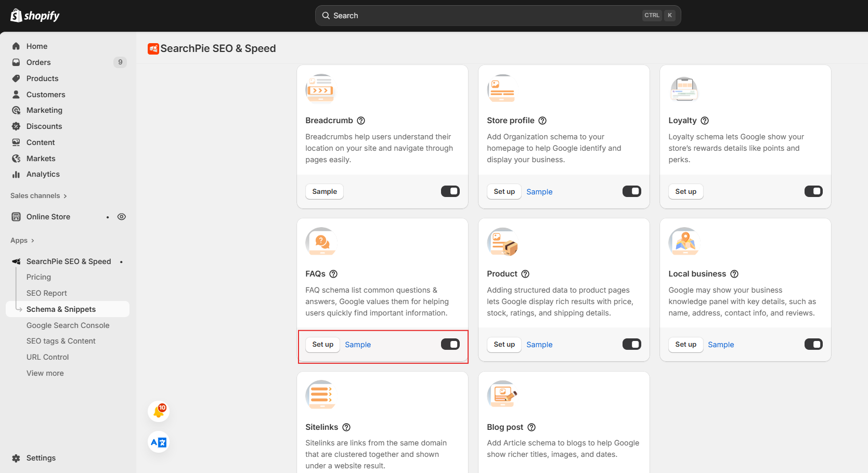This screenshot has width=868, height=473.
Task: Open the notification bell with 10 alerts
Action: 158,411
